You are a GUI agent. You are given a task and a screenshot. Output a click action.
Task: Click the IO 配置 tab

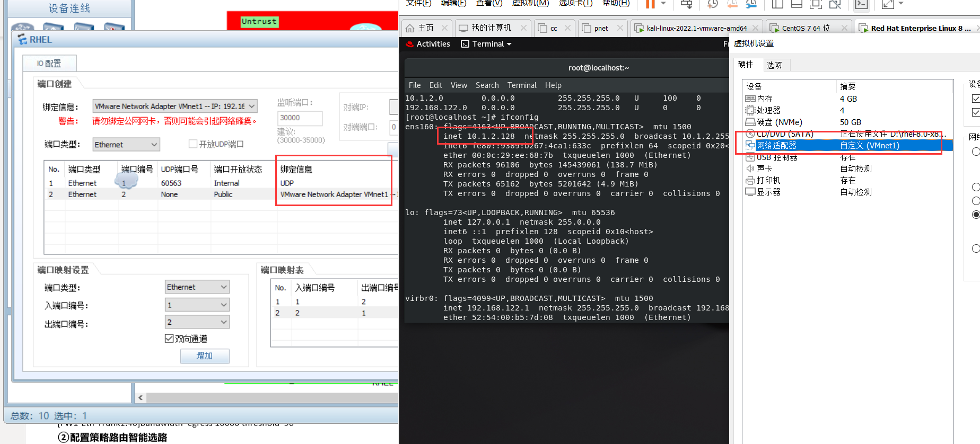coord(49,64)
